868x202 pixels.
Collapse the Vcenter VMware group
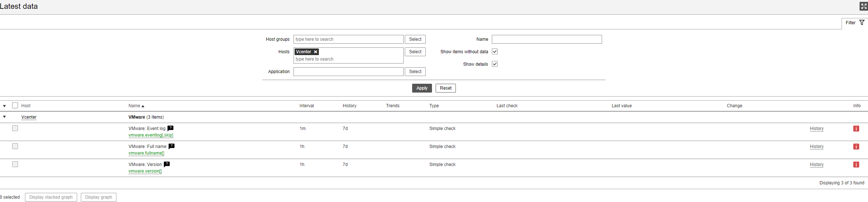(4, 117)
